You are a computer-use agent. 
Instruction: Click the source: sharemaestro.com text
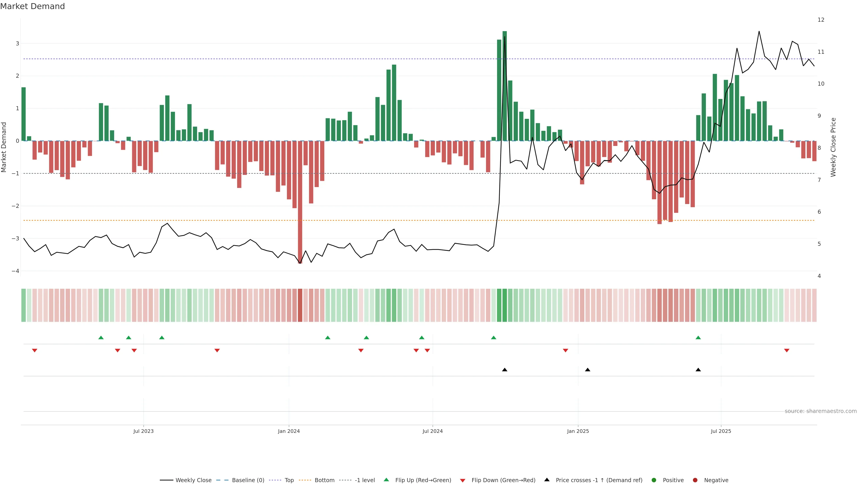point(821,411)
